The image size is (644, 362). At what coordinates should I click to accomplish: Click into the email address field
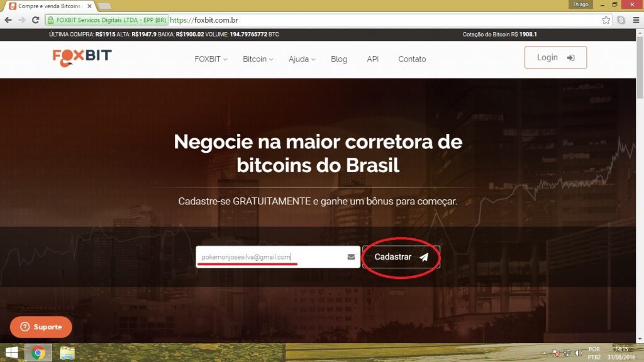(x=272, y=257)
